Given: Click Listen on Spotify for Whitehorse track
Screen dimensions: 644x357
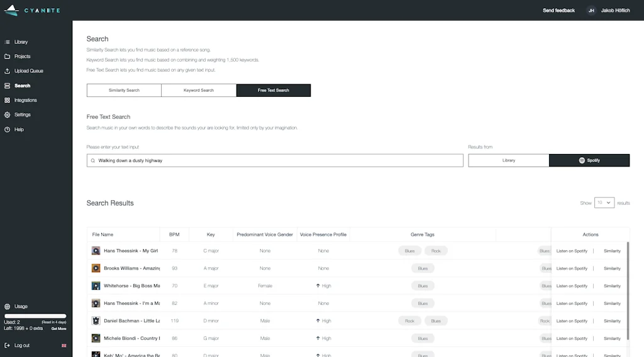Looking at the screenshot, I should pos(572,286).
